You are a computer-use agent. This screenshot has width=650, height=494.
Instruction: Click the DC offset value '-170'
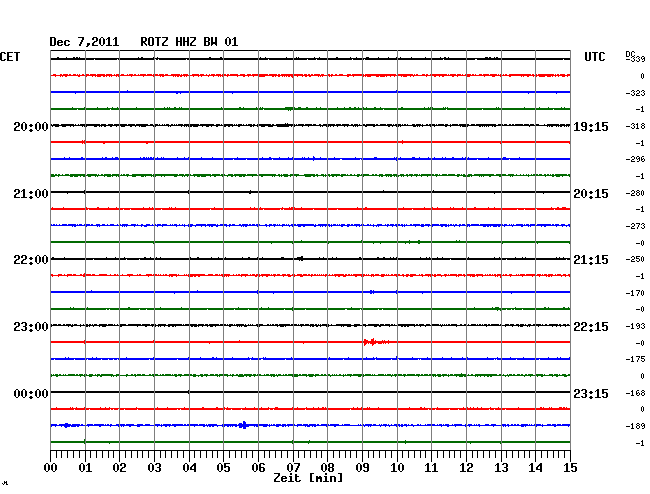pos(635,293)
